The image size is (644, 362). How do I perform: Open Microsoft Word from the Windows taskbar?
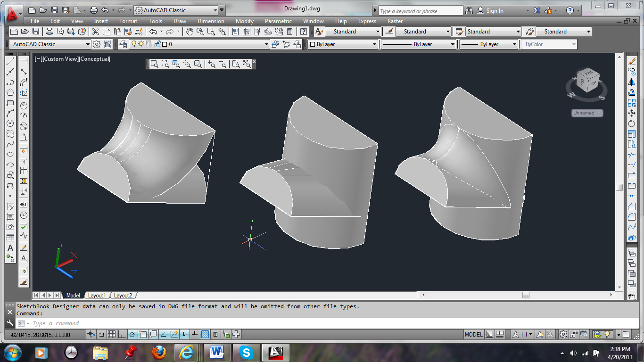click(217, 352)
